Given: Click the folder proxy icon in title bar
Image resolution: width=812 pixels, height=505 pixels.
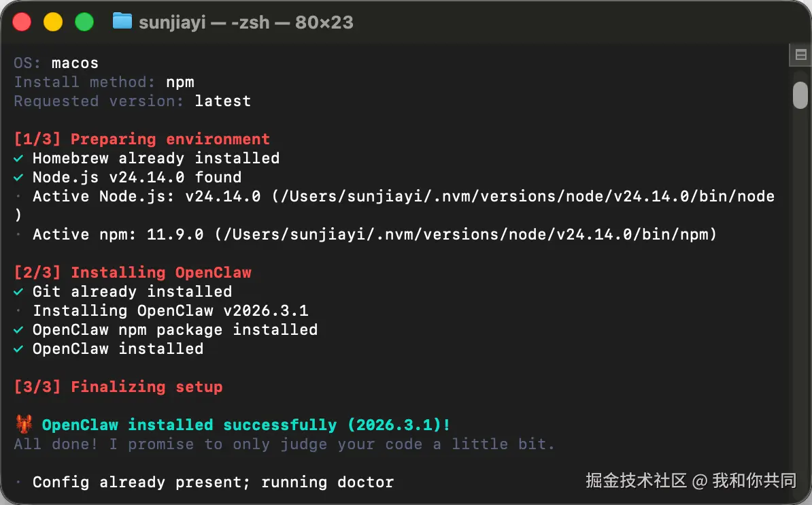Looking at the screenshot, I should 122,21.
